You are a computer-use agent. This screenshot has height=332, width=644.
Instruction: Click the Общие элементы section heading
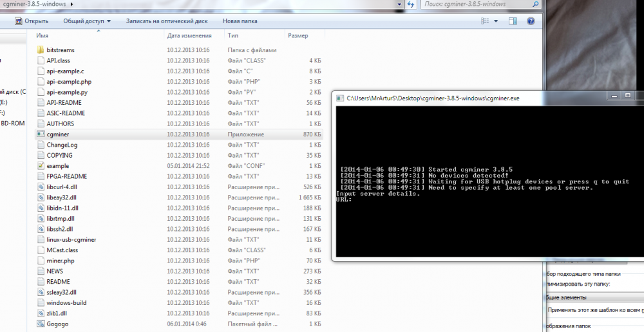pos(566,297)
